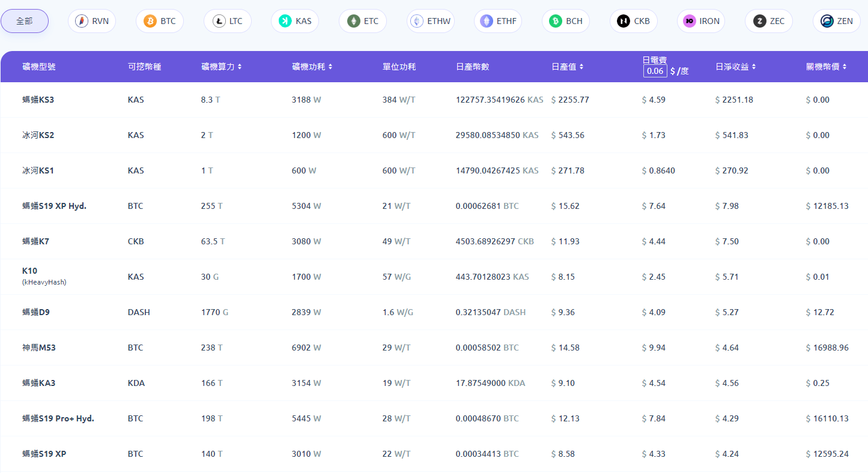Click the green BCH coin icon

pos(556,22)
